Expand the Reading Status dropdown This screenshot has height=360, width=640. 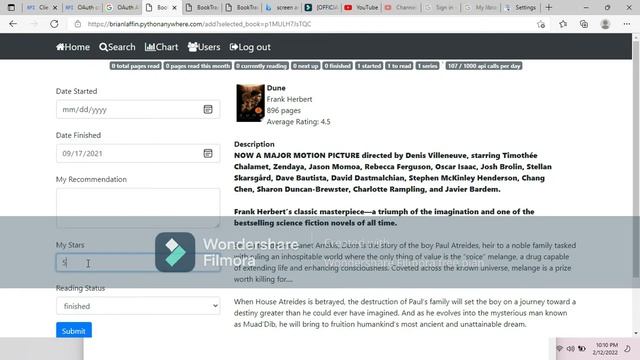pyautogui.click(x=138, y=306)
